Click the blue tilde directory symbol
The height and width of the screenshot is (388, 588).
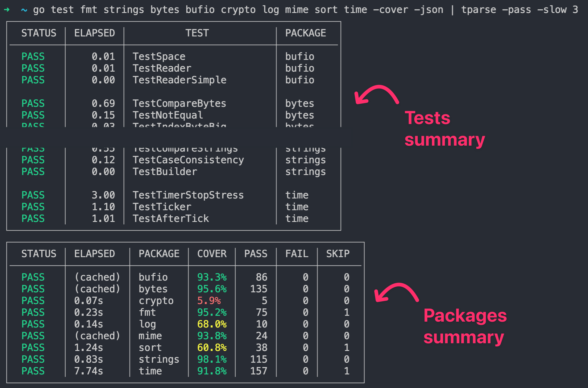coord(24,10)
